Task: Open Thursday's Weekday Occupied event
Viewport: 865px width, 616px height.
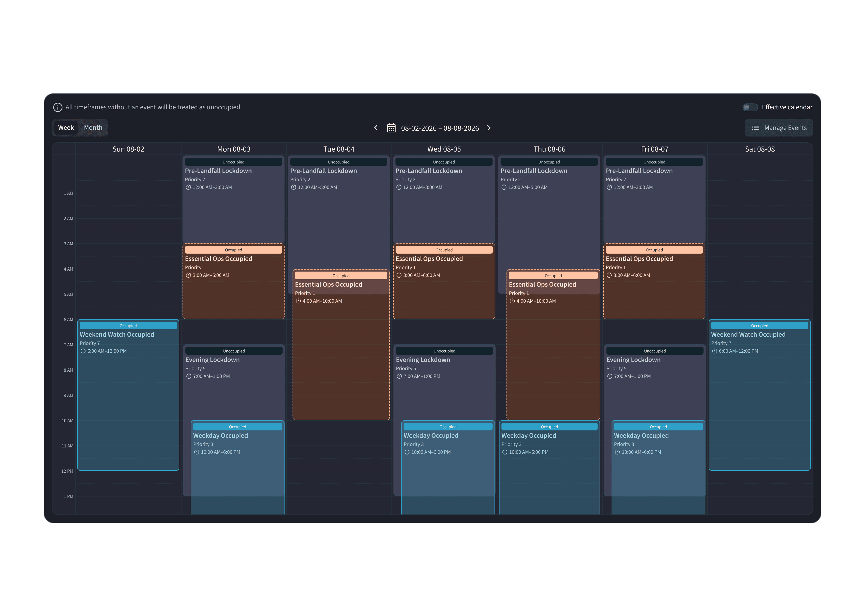Action: point(549,467)
